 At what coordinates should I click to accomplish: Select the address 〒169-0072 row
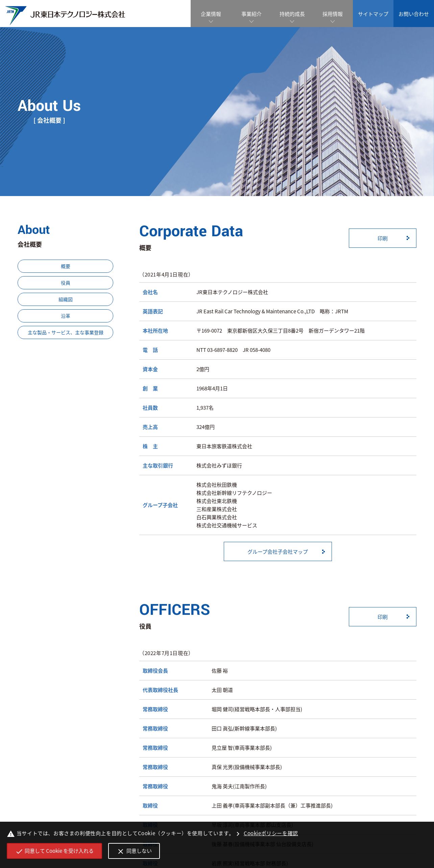tap(278, 331)
